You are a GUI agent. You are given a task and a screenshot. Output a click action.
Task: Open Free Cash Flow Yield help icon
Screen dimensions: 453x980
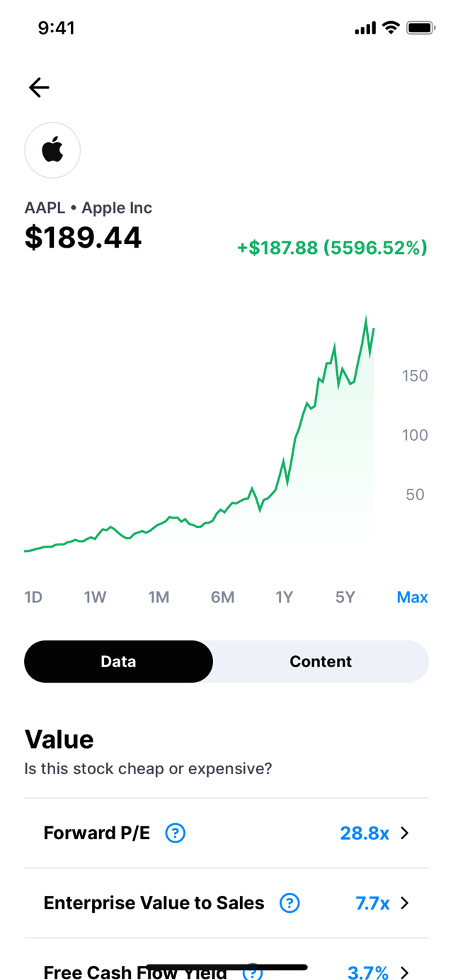[253, 972]
